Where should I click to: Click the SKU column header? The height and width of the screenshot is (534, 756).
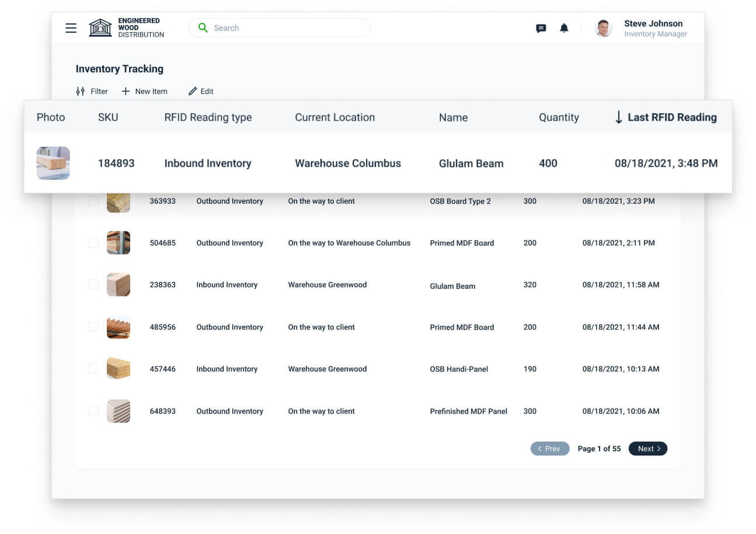(x=108, y=117)
